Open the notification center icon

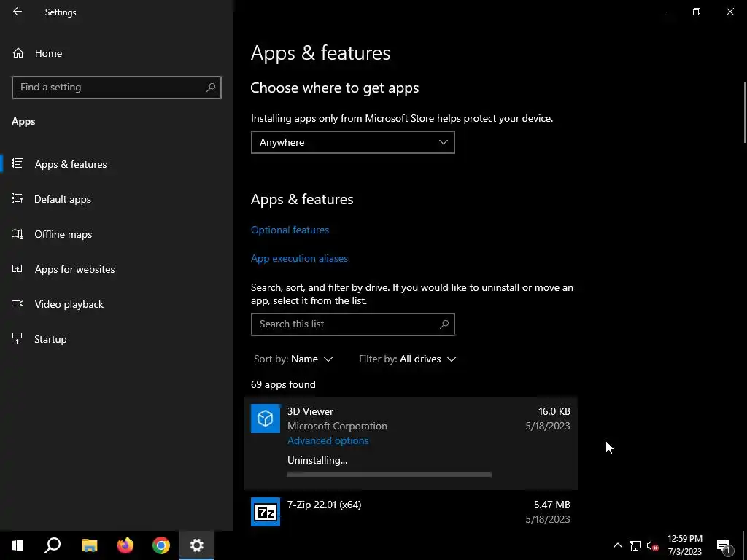coord(724,545)
